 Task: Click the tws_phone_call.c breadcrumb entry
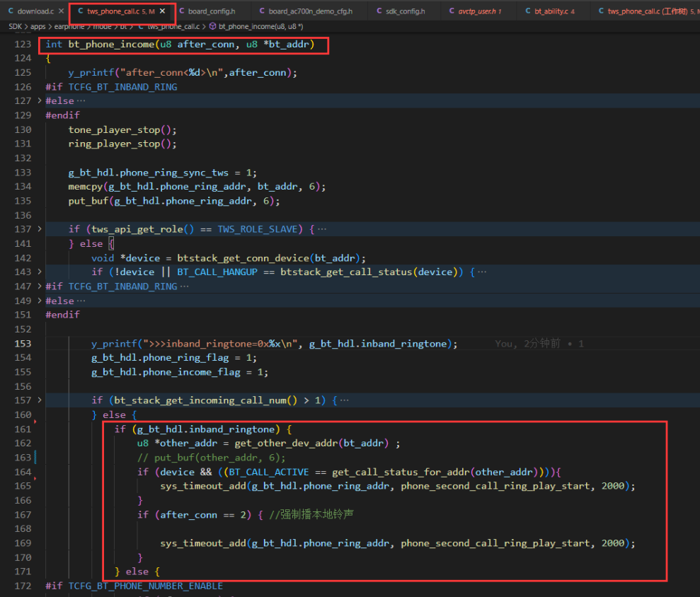(x=173, y=26)
